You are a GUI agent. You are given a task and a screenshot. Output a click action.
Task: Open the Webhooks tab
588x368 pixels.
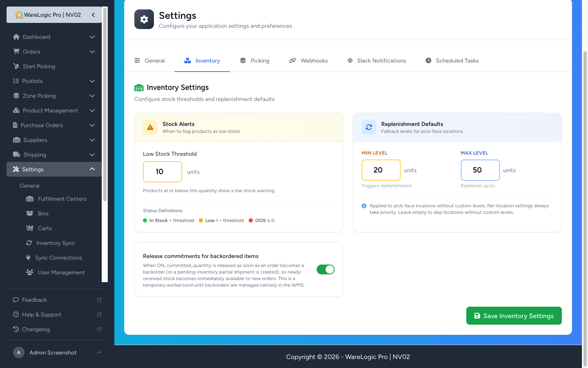(x=308, y=61)
